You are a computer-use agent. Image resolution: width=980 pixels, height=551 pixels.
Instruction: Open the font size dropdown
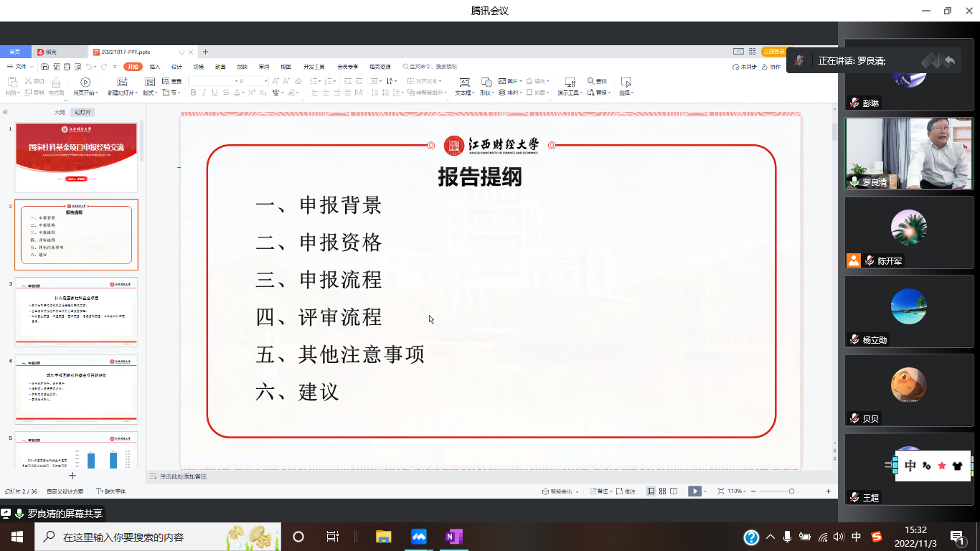(265, 81)
